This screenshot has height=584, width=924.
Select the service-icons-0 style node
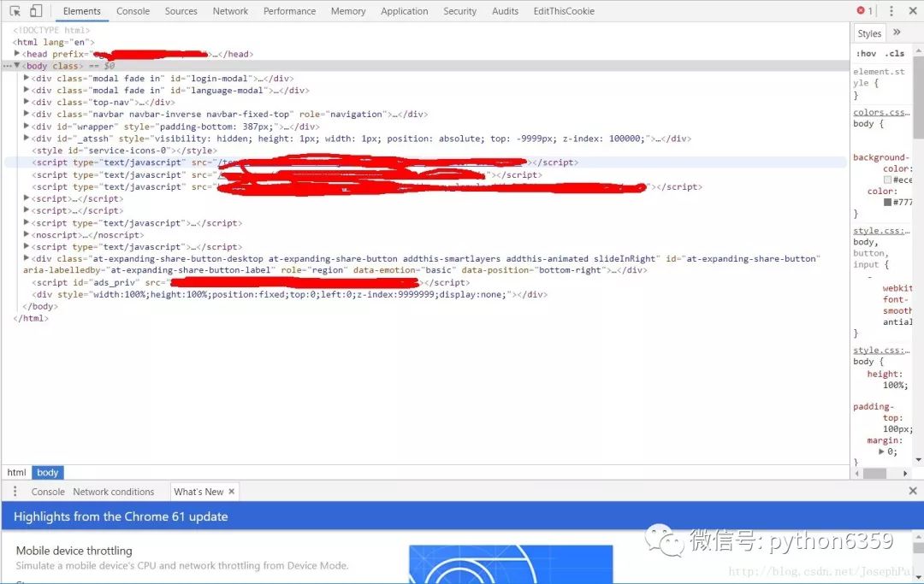click(124, 150)
